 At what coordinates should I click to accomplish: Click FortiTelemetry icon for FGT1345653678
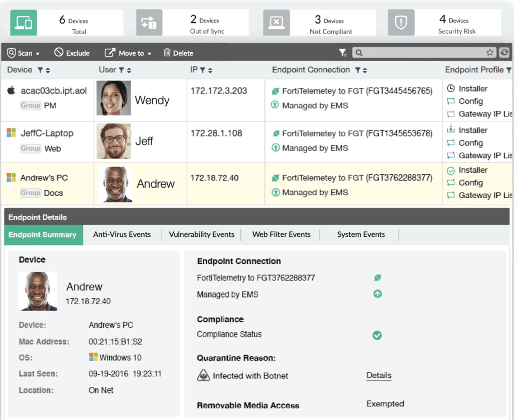tap(276, 133)
